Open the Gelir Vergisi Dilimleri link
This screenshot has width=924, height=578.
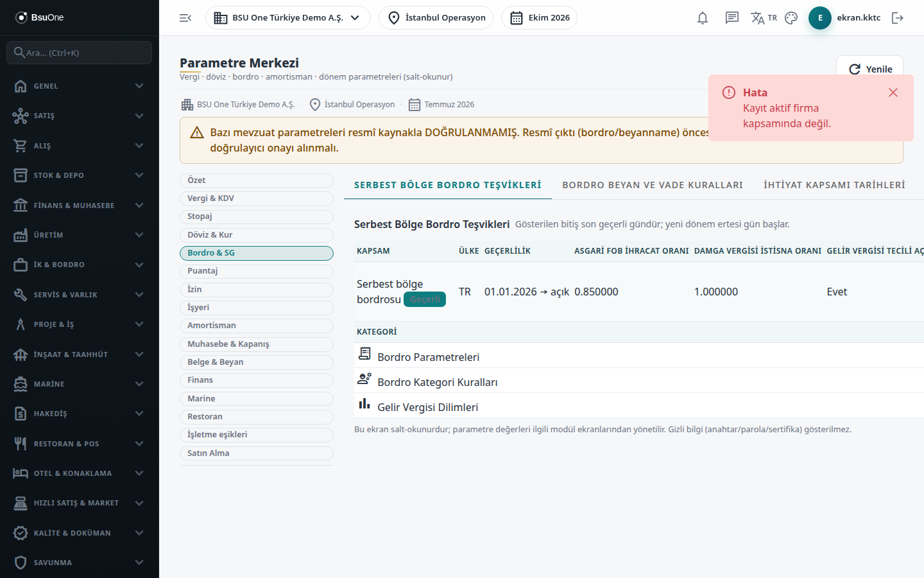pos(428,407)
